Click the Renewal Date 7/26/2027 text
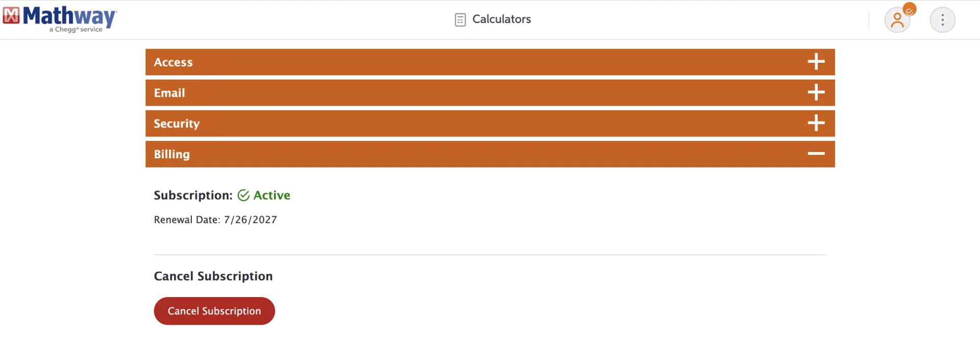980x341 pixels. point(215,220)
